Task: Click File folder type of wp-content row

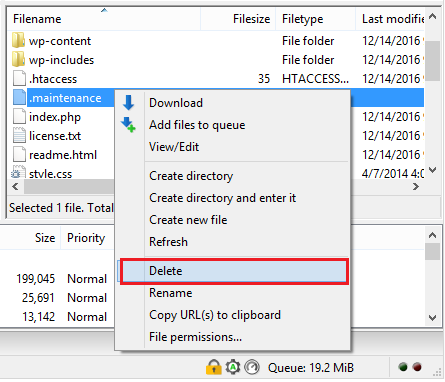Action: pyautogui.click(x=308, y=41)
